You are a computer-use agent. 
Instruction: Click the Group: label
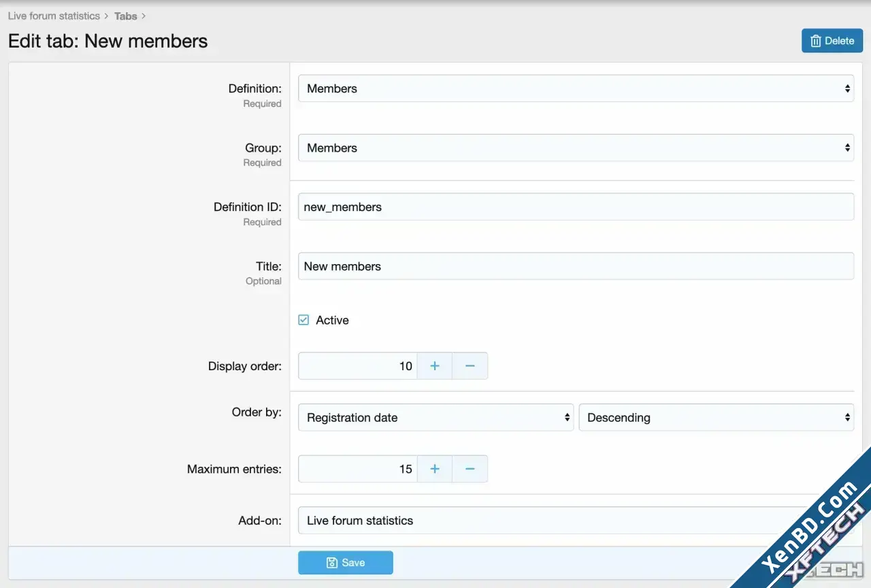point(263,148)
